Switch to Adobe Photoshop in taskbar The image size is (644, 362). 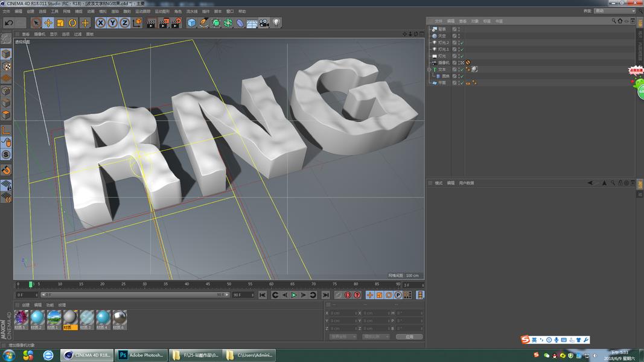tap(141, 355)
